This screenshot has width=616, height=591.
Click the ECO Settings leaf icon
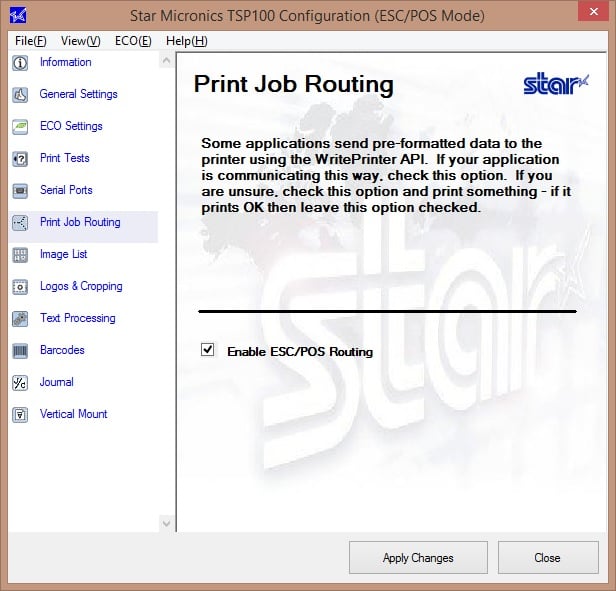click(x=20, y=127)
